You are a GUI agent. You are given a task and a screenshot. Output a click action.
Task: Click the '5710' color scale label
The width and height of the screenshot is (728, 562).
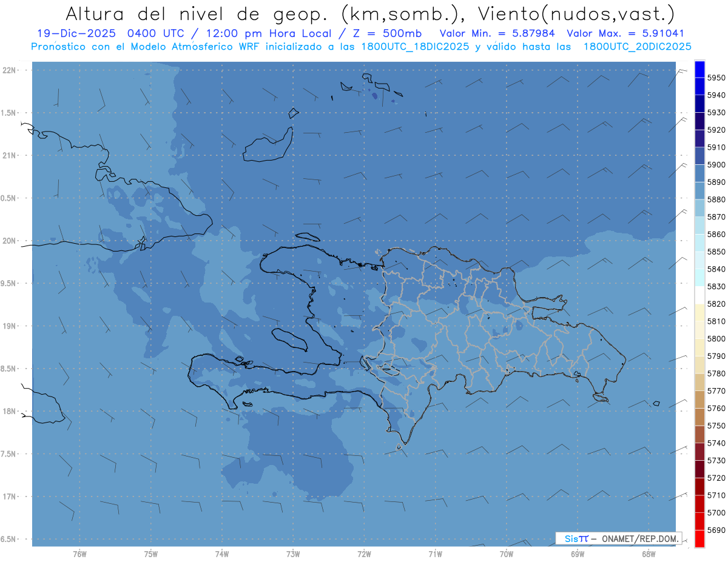(716, 495)
